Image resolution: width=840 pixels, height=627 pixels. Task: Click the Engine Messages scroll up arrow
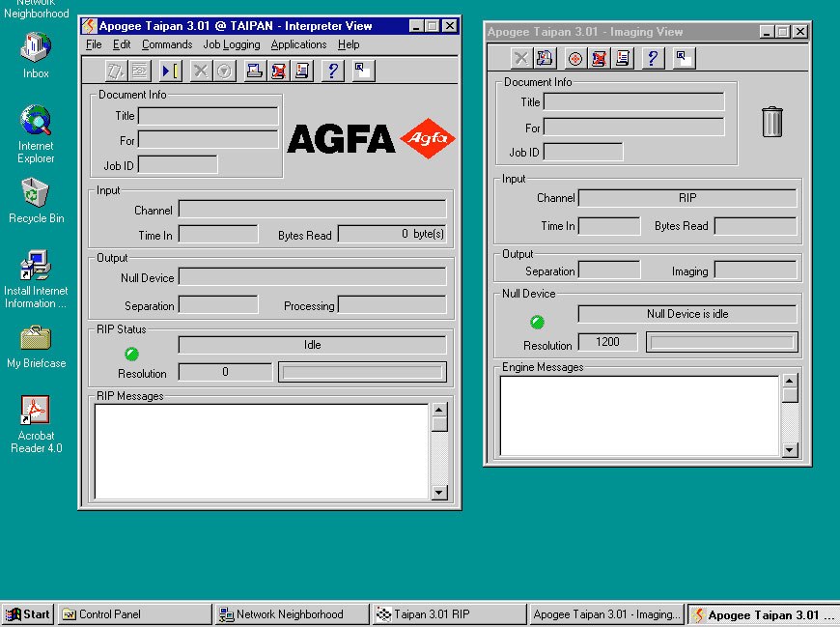pos(790,381)
